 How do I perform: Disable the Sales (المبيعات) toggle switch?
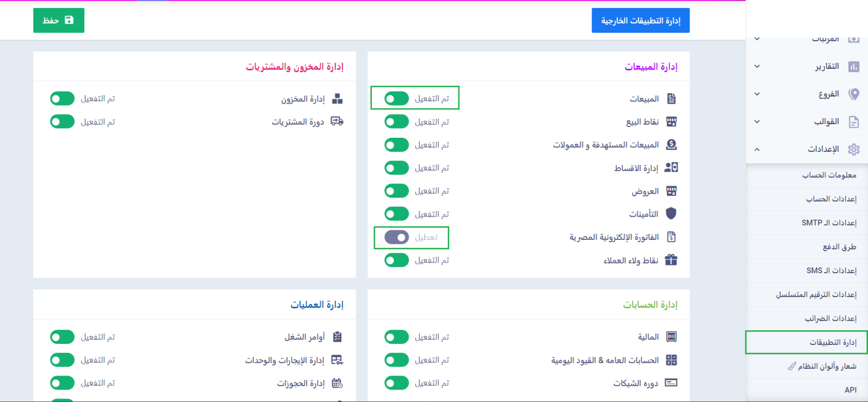(x=397, y=99)
